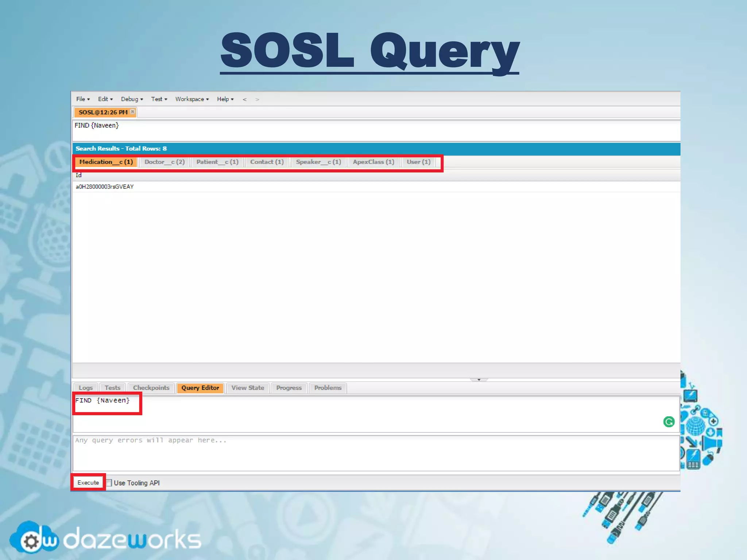Open the Workspace dropdown menu

[x=192, y=99]
